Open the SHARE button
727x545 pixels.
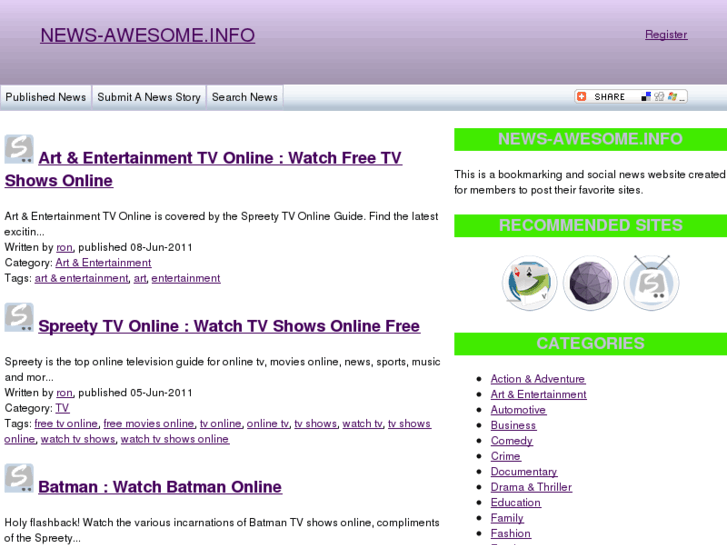pyautogui.click(x=631, y=96)
